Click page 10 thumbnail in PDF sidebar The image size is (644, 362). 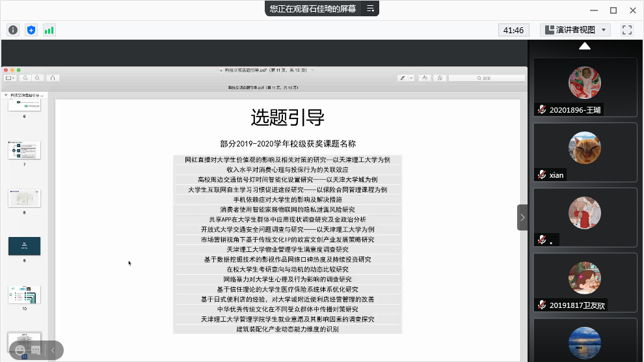(24, 294)
